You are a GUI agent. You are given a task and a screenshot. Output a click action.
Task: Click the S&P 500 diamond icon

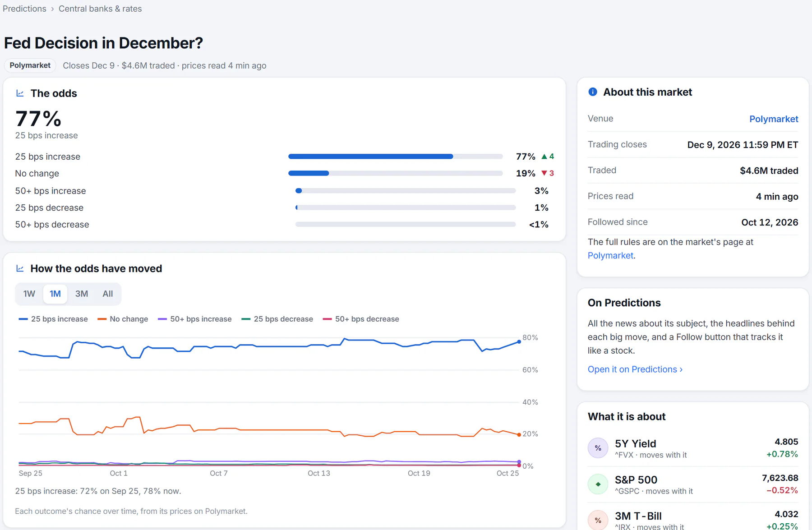[598, 484]
